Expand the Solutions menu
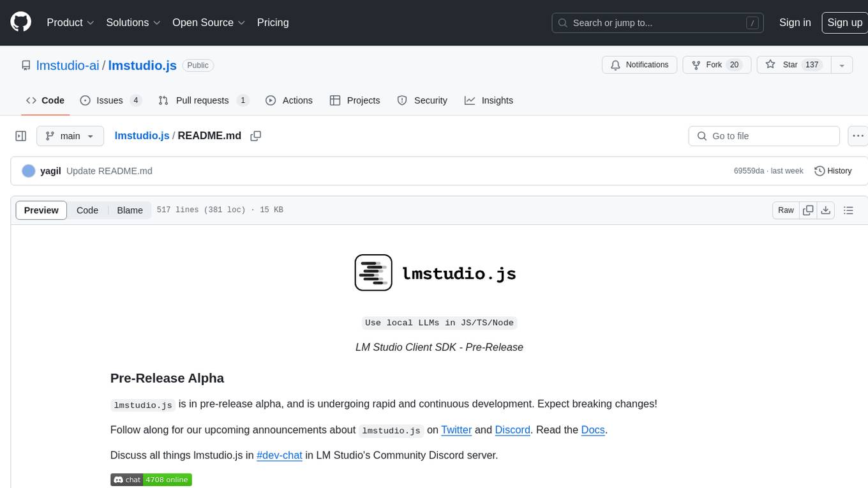This screenshot has width=868, height=488. [x=133, y=22]
